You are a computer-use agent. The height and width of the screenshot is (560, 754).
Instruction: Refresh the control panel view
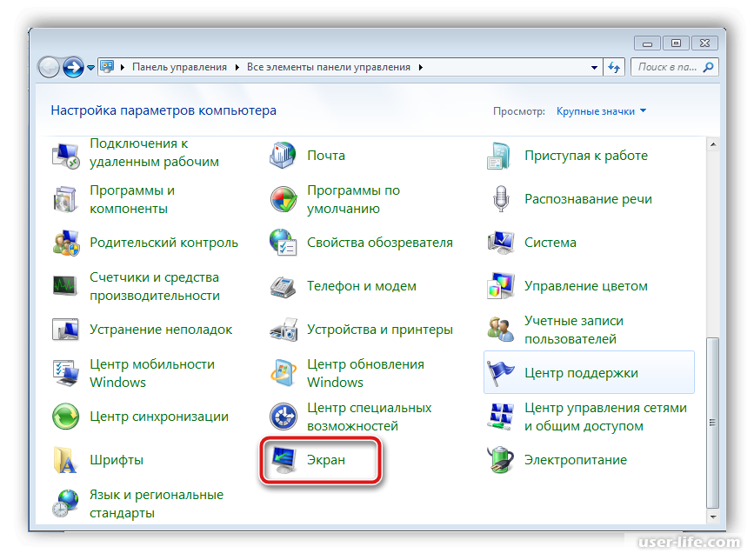614,67
